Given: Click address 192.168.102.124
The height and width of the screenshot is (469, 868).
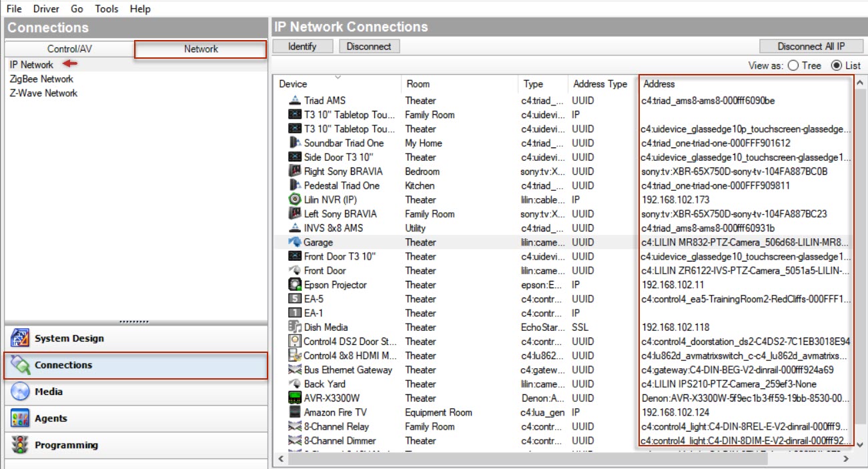Looking at the screenshot, I should point(675,412).
